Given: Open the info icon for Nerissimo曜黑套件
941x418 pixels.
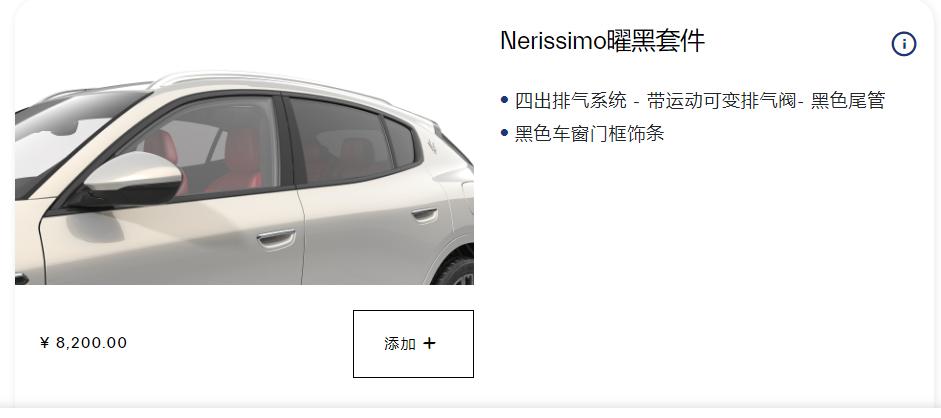Looking at the screenshot, I should [903, 44].
